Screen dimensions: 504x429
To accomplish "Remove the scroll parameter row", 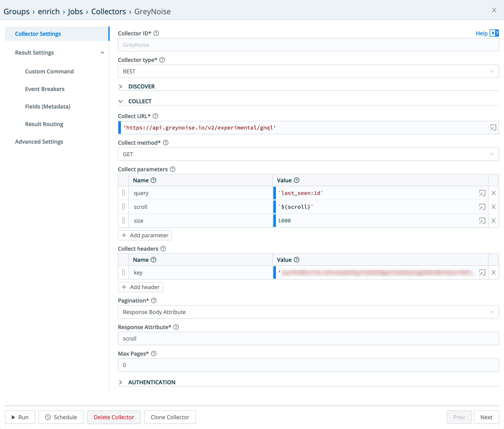I will (494, 207).
